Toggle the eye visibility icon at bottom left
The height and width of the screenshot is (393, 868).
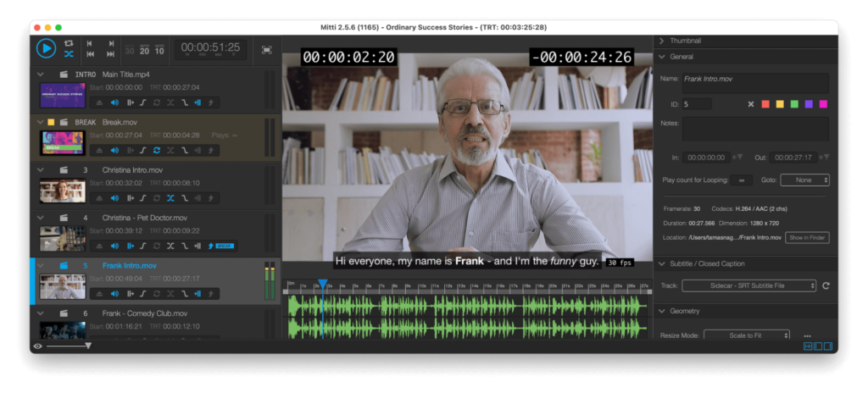[37, 346]
